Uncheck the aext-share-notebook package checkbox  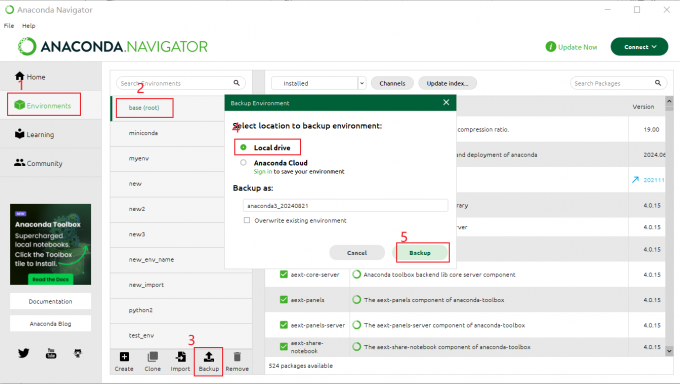[284, 346]
